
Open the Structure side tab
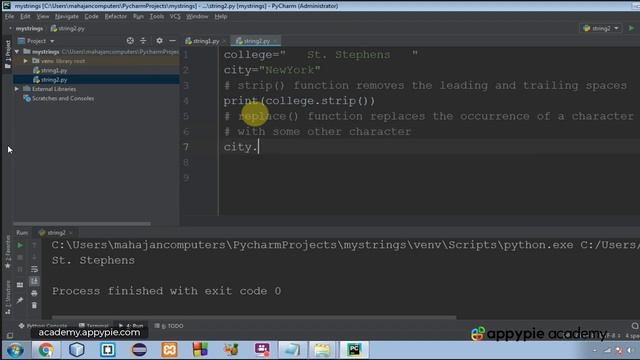pyautogui.click(x=7, y=297)
